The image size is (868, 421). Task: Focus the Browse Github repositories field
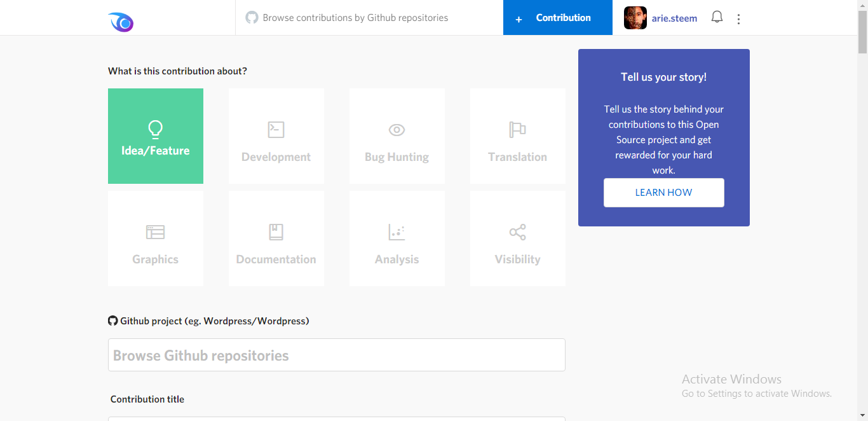(x=337, y=355)
